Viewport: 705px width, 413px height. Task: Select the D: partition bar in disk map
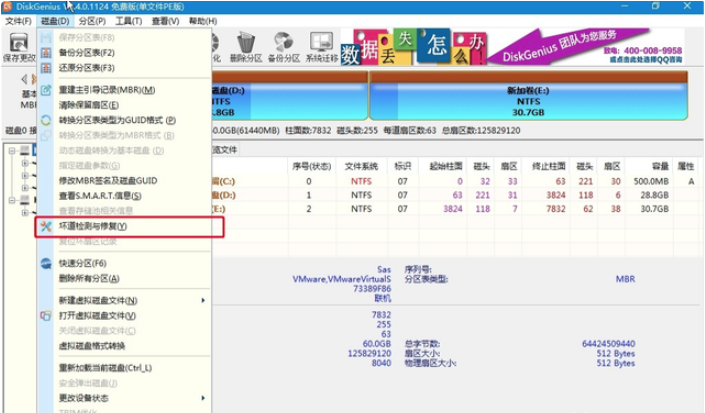coord(290,96)
